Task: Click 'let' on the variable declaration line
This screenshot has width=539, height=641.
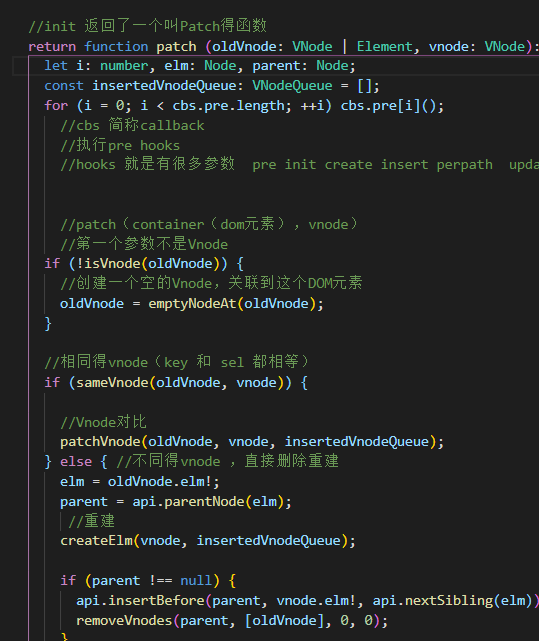Action: point(56,66)
